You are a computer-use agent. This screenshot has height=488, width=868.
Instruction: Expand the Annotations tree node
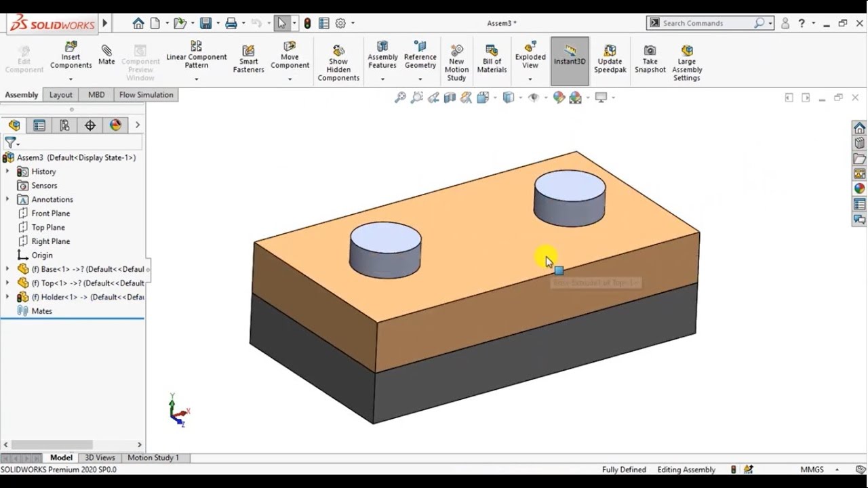click(x=7, y=199)
